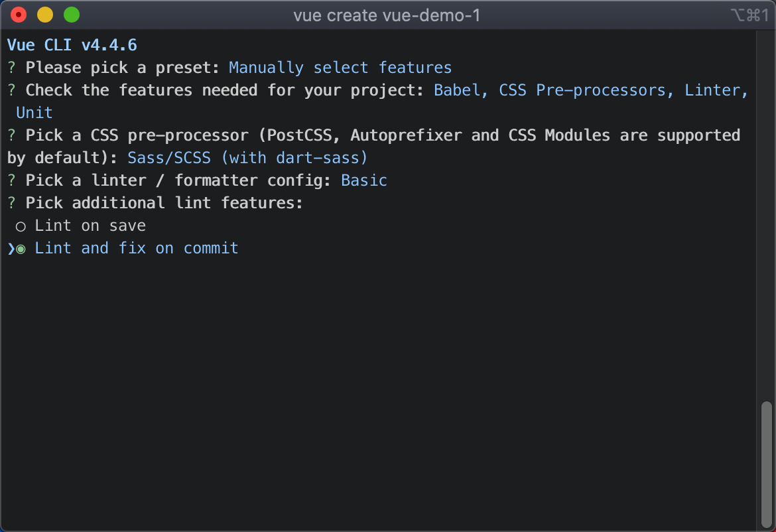Image resolution: width=776 pixels, height=532 pixels.
Task: Click the ⌥⌘1 shortcut indicator in title bar
Action: point(749,15)
